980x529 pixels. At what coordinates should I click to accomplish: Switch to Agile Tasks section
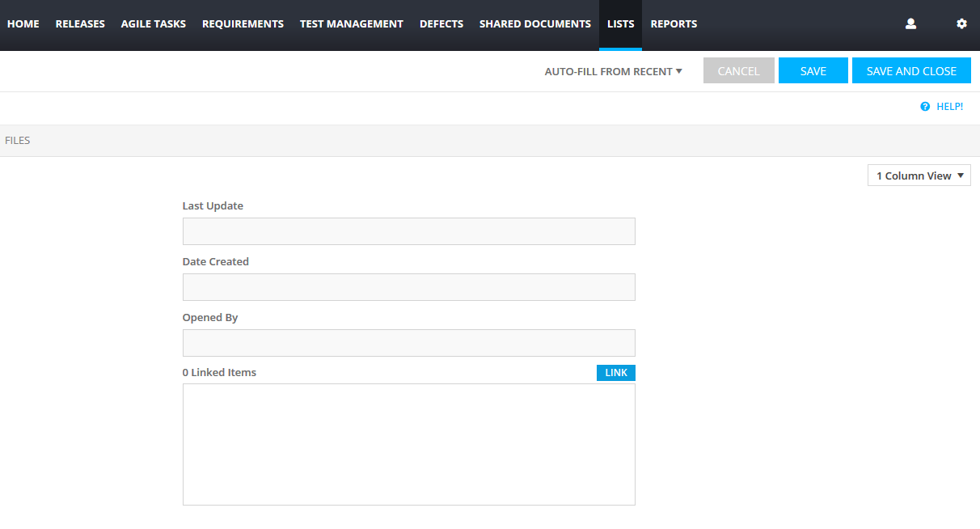pos(154,24)
